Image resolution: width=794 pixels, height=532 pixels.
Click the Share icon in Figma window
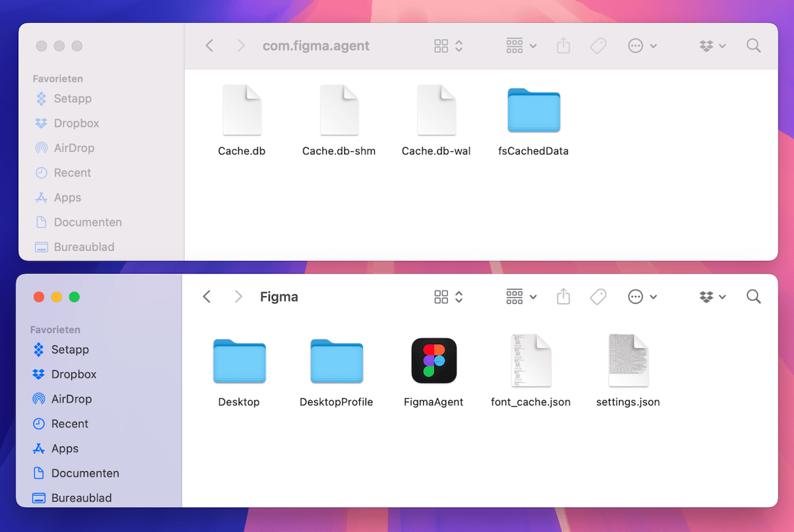click(564, 297)
